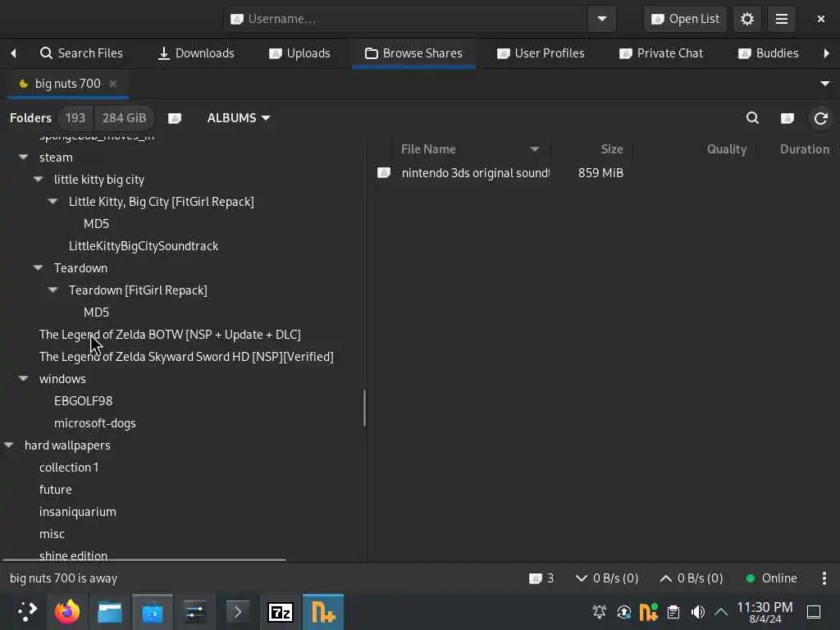Collapse Teardown [FitGirl Repack] folder

coord(52,290)
